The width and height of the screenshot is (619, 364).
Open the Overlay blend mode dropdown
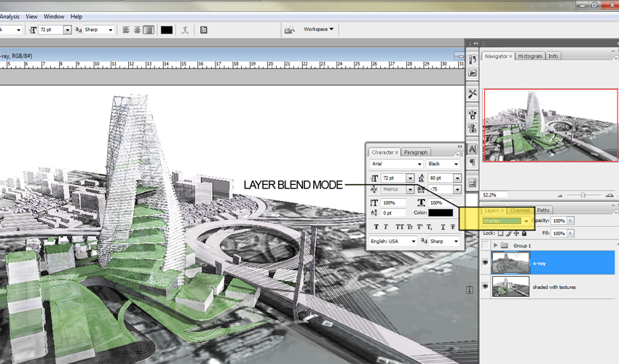[505, 221]
